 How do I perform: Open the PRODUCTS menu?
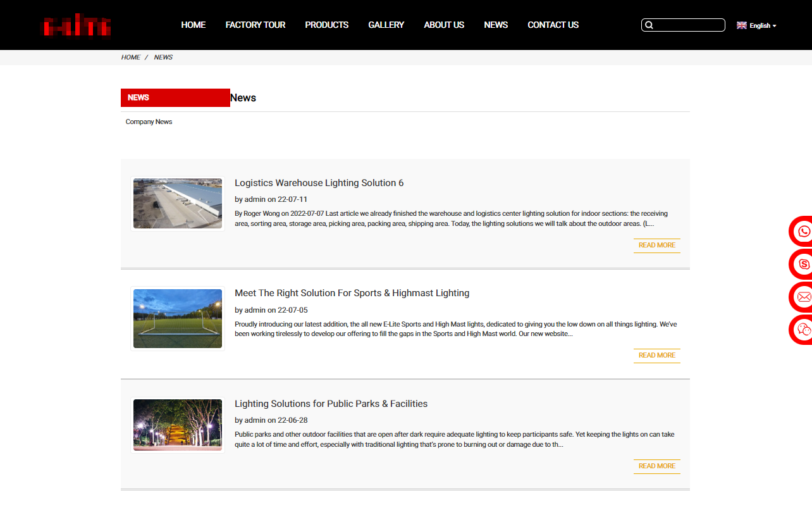[x=326, y=25]
